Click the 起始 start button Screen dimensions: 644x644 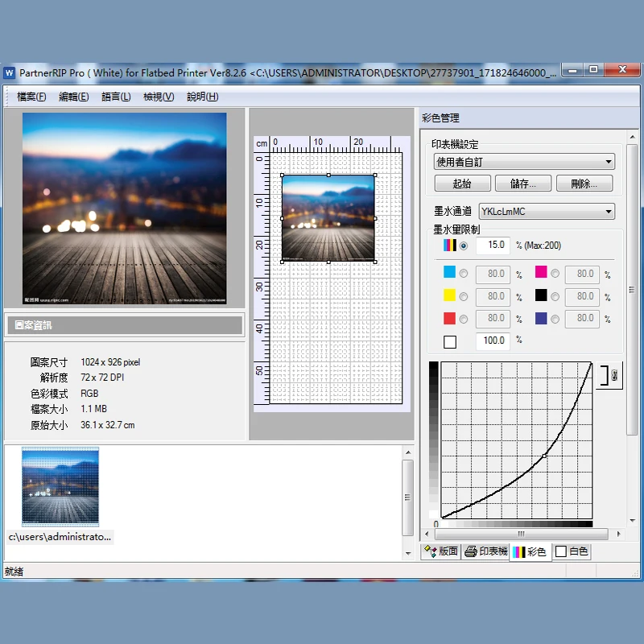pos(462,183)
